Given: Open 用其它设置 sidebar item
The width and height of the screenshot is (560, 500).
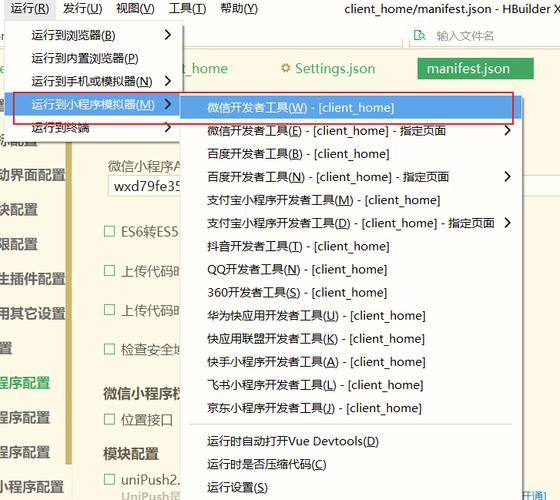Looking at the screenshot, I should pyautogui.click(x=32, y=313).
